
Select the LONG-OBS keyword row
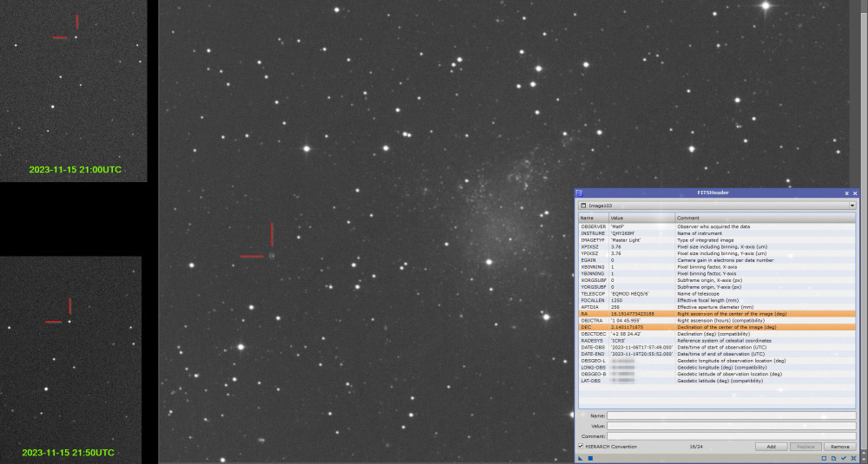[717, 367]
